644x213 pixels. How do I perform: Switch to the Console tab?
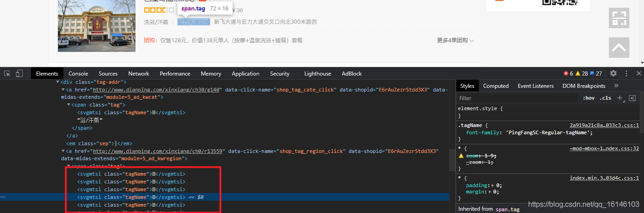tap(78, 73)
